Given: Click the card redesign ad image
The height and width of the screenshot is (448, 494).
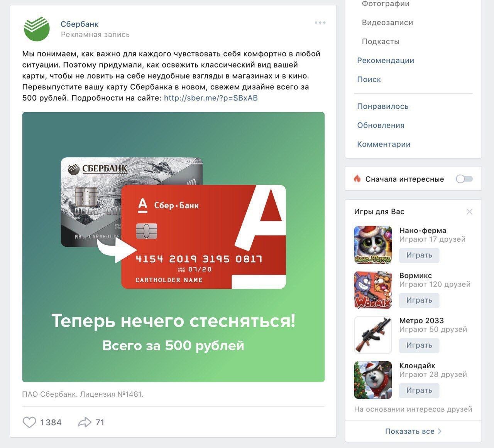Looking at the screenshot, I should 173,247.
